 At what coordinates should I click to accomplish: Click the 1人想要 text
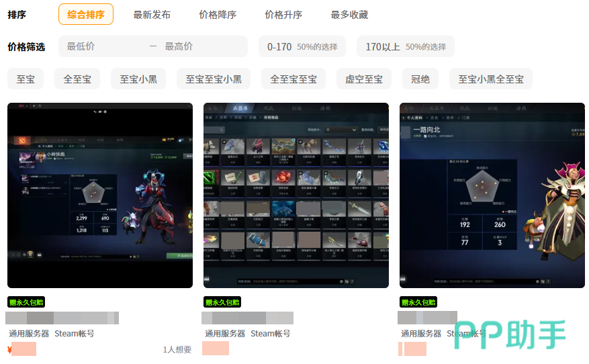[x=177, y=350]
